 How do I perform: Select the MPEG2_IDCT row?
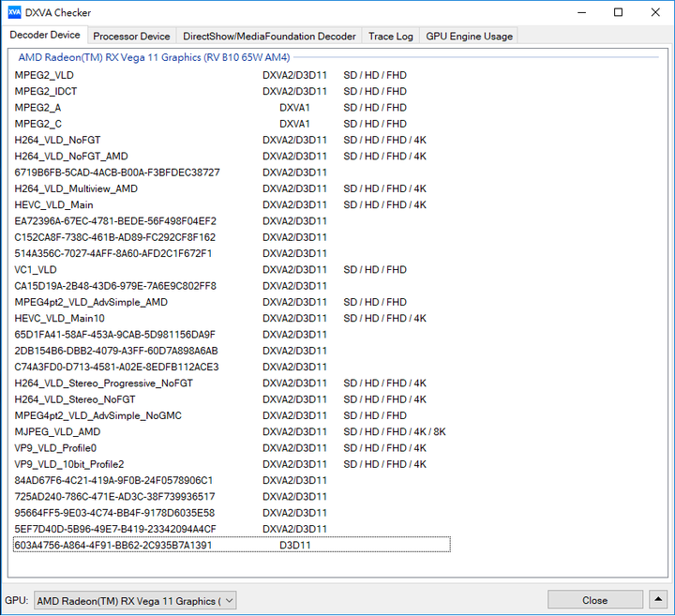(x=232, y=91)
